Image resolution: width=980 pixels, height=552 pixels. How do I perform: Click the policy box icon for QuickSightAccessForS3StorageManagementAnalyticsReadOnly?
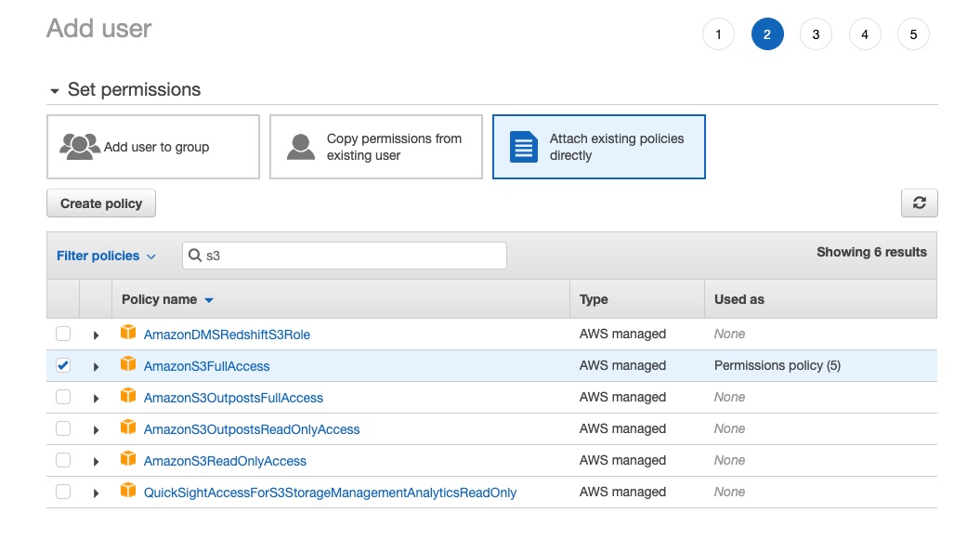[x=128, y=490]
